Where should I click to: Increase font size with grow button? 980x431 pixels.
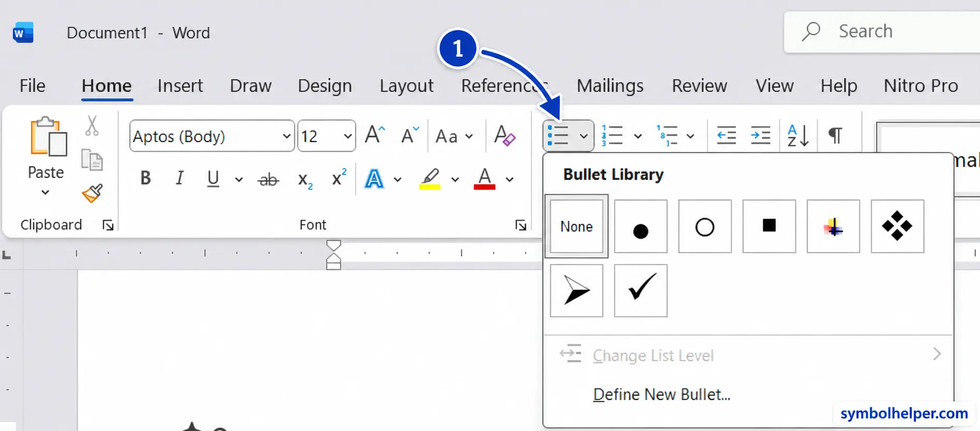click(375, 135)
